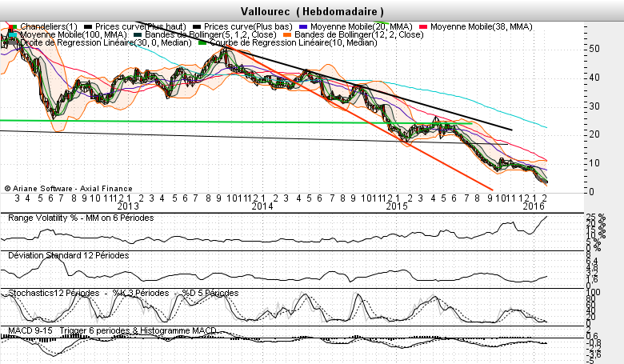Click Courbe de Regression Linéaire(10, Median) label
624x364 pixels.
(294, 42)
